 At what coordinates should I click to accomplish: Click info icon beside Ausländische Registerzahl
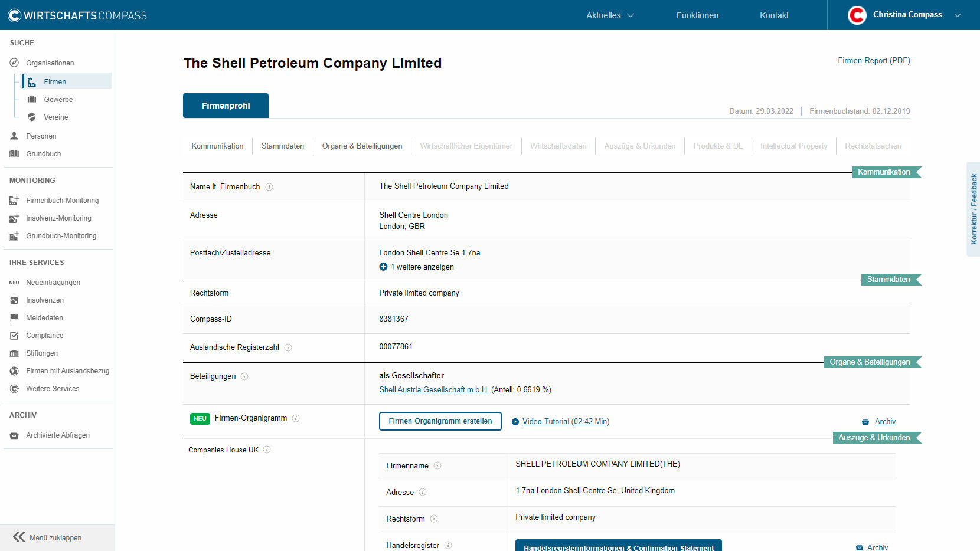click(x=288, y=347)
